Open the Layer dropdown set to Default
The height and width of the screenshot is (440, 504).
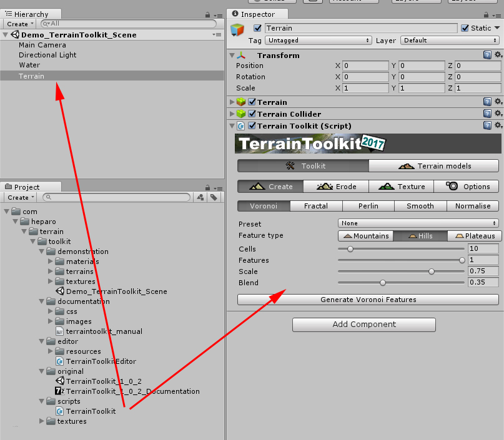click(450, 40)
